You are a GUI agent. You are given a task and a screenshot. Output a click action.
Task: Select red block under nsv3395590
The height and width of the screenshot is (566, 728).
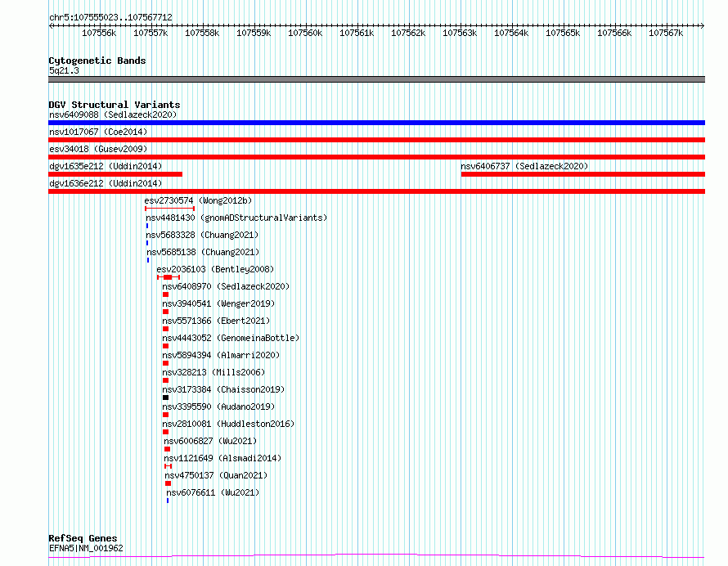click(x=166, y=415)
